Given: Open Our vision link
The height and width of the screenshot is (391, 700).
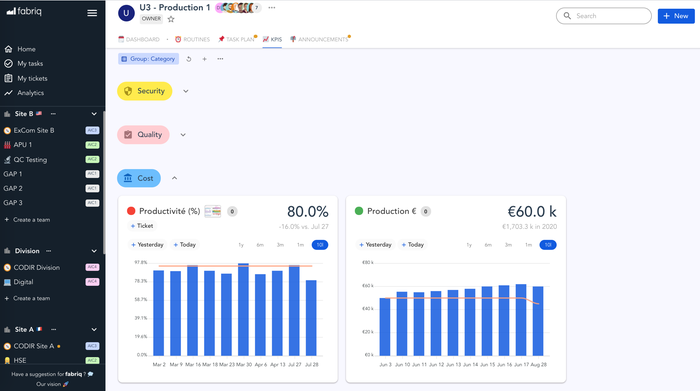Looking at the screenshot, I should tap(52, 384).
